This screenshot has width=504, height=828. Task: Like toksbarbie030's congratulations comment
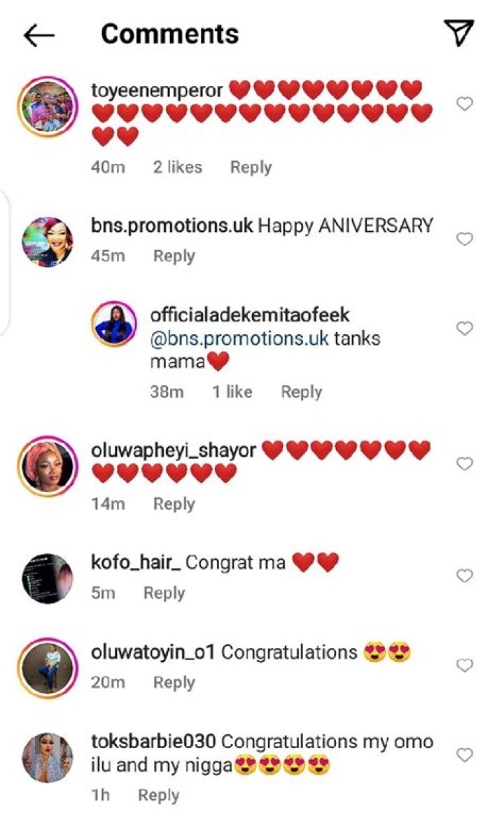point(464,755)
